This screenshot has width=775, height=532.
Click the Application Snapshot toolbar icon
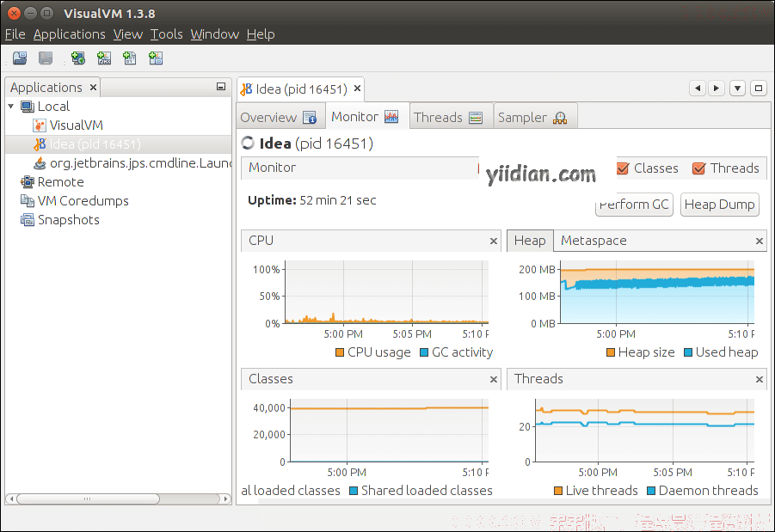coord(156,58)
